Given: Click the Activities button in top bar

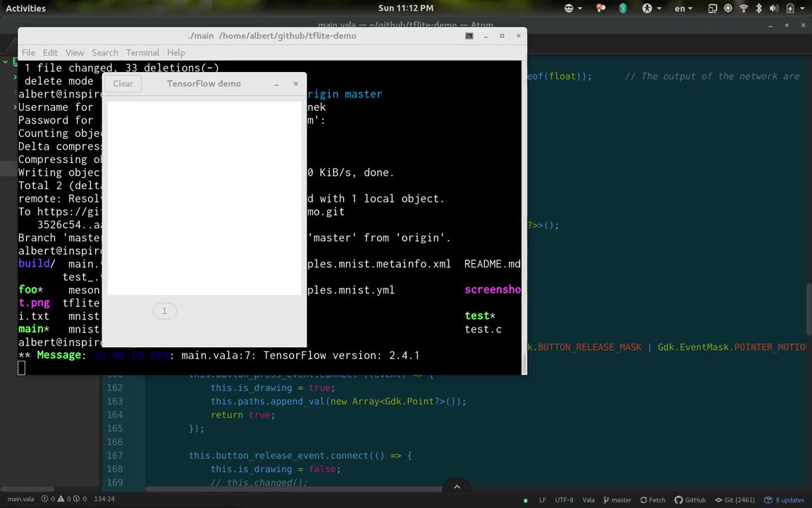Looking at the screenshot, I should [x=25, y=8].
